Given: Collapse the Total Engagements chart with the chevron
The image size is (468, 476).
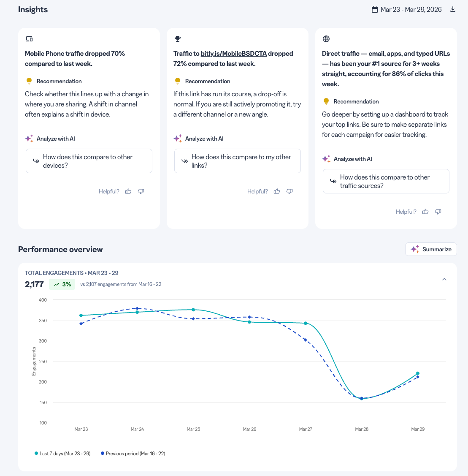Looking at the screenshot, I should [x=444, y=279].
